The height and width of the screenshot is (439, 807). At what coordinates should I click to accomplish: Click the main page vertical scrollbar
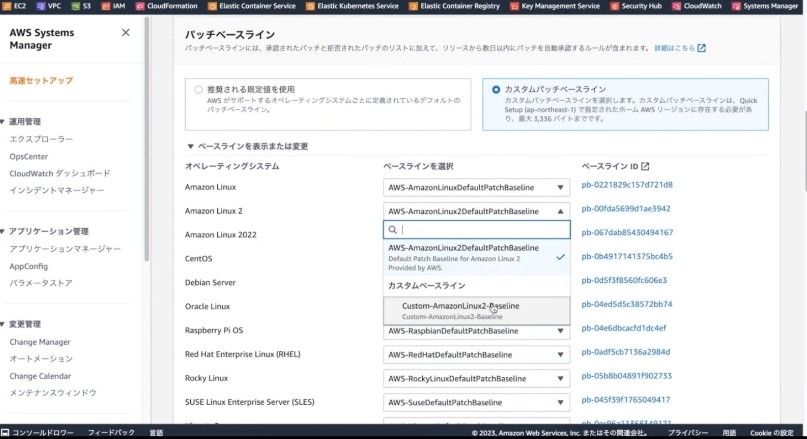click(x=804, y=149)
